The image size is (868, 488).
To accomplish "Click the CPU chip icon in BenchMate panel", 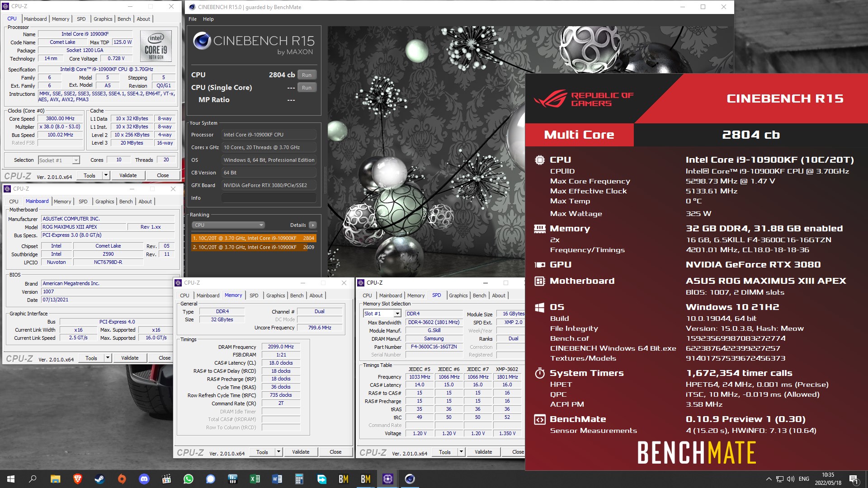I will coord(539,160).
